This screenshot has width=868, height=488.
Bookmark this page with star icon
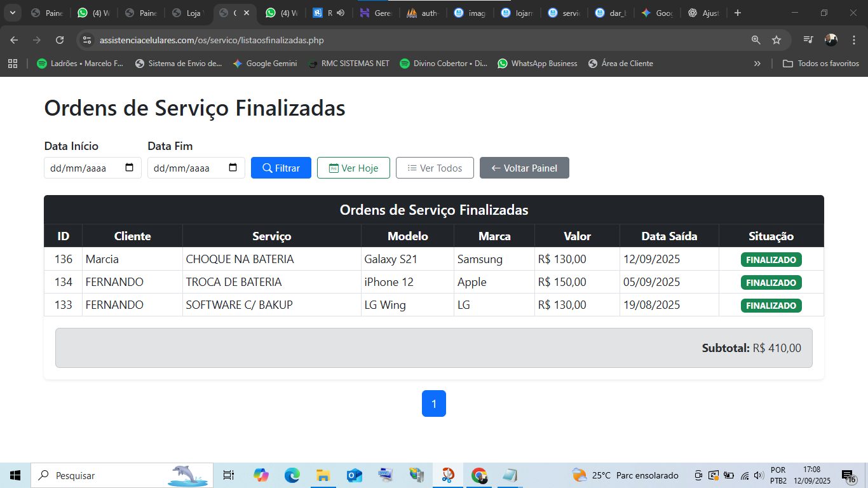pyautogui.click(x=776, y=40)
